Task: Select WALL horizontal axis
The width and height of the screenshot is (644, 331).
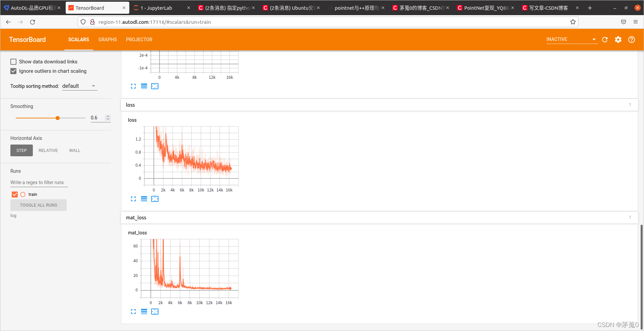Action: point(75,150)
